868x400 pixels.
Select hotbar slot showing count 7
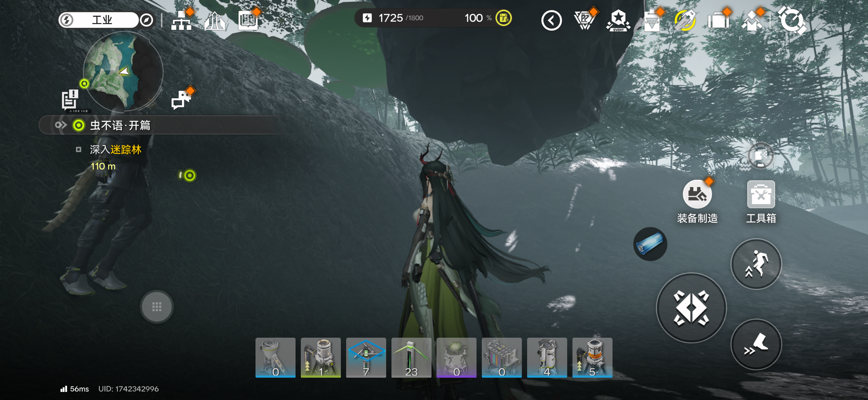[x=366, y=358]
